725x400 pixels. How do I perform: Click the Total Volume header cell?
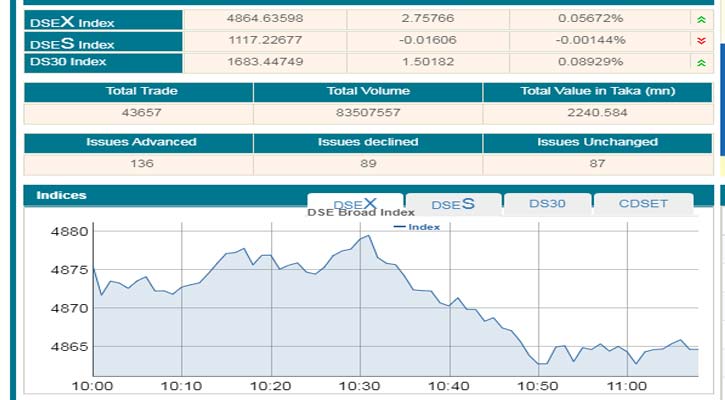(x=368, y=92)
